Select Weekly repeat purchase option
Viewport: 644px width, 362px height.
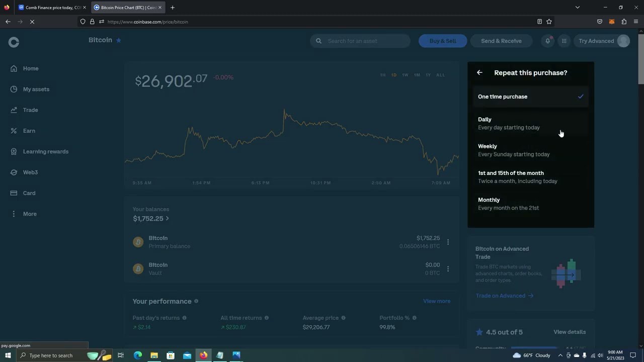(x=531, y=150)
